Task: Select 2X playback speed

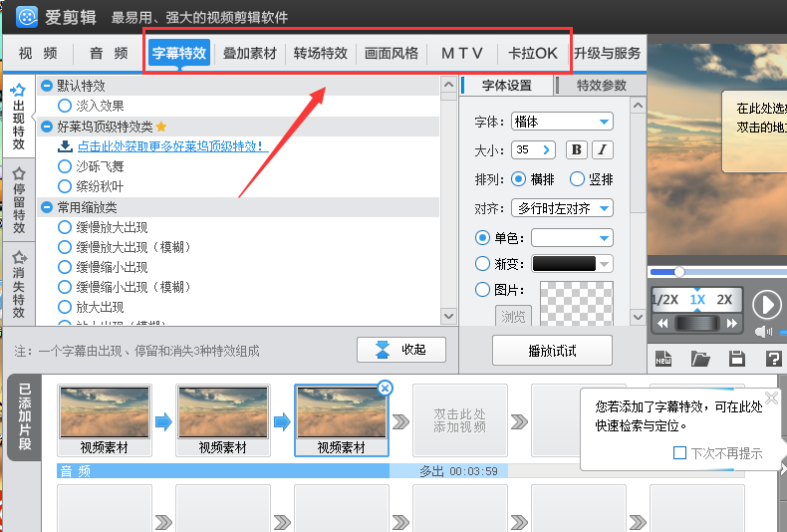Action: pos(724,300)
